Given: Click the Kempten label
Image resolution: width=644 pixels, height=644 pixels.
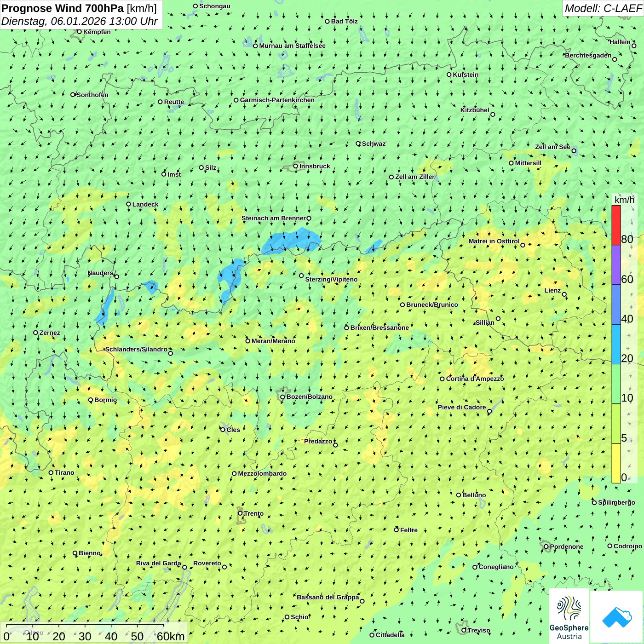Looking at the screenshot, I should (97, 32).
